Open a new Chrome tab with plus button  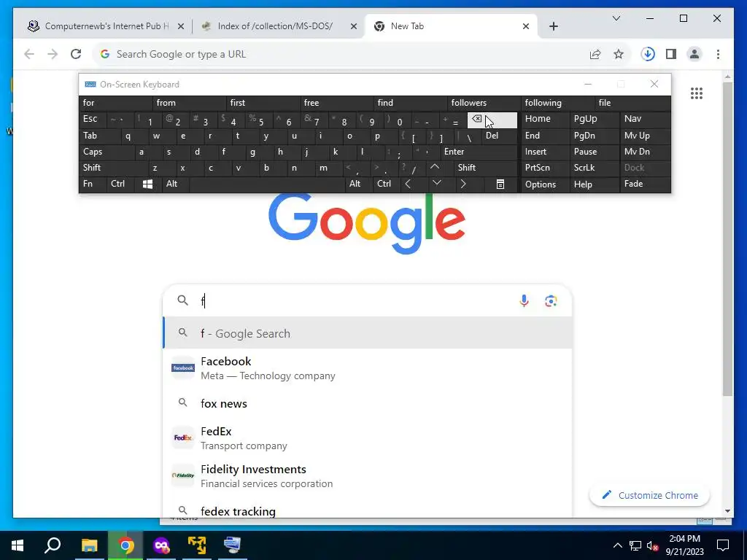(554, 26)
